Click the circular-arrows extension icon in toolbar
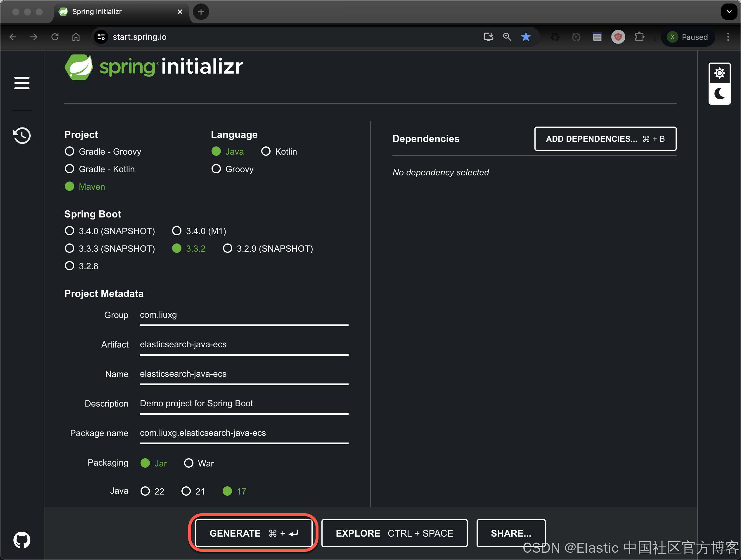Screen dimensions: 741x560 576,37
